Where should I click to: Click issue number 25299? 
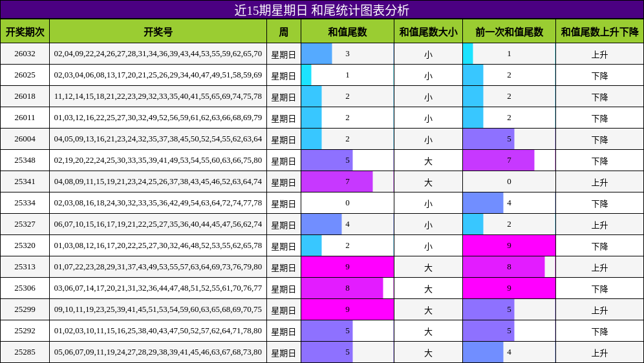[25, 309]
